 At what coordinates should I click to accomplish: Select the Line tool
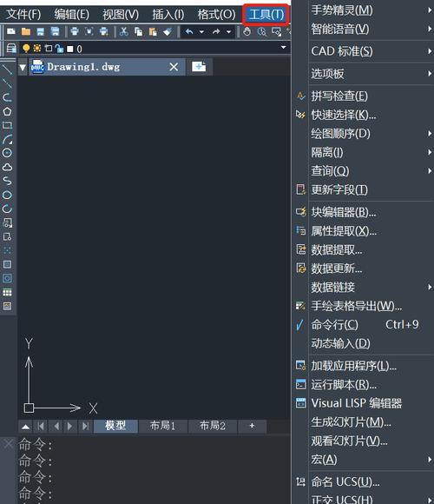coord(7,69)
